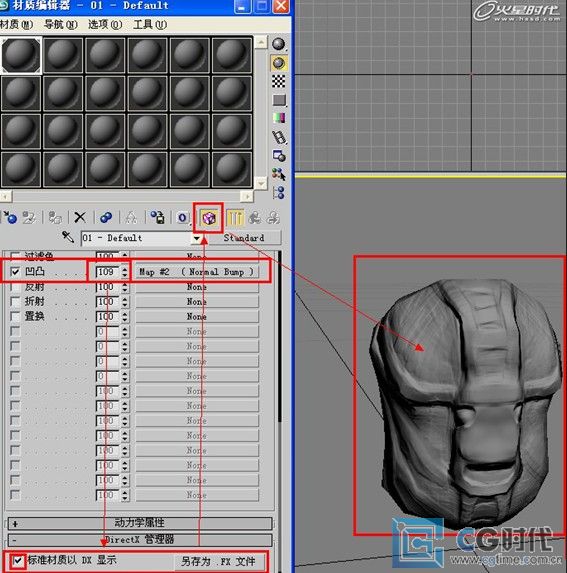Click the Make Material Copy icon
The height and width of the screenshot is (573, 567).
point(106,217)
